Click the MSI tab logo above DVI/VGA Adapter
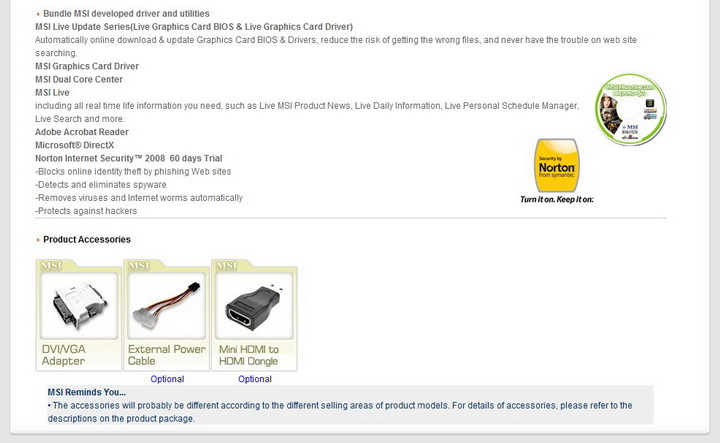This screenshot has width=720, height=443. coord(52,266)
